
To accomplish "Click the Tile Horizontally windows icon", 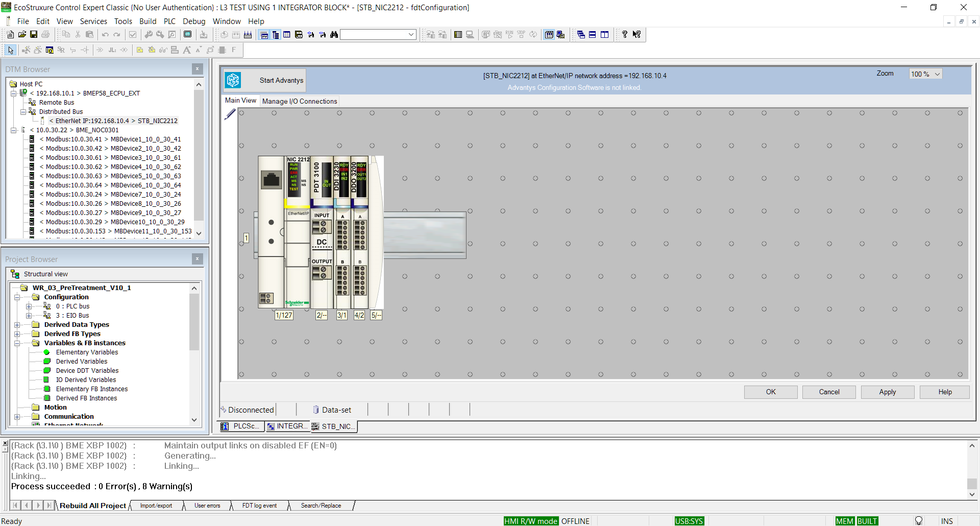I will [593, 35].
